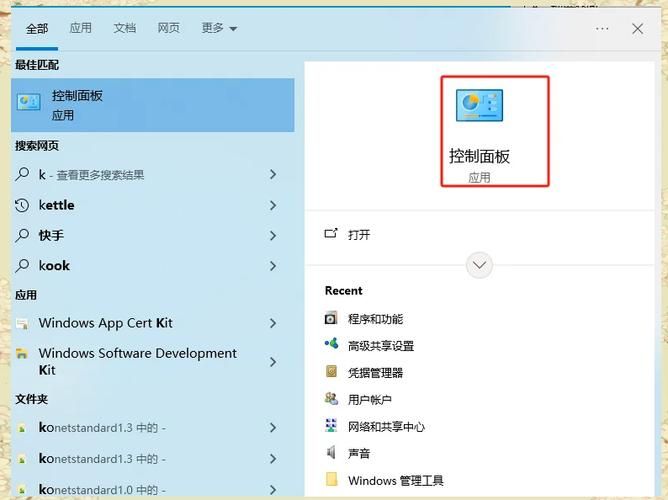This screenshot has height=500, width=668.
Task: Open 程序和功能 icon in Recent
Action: (331, 318)
